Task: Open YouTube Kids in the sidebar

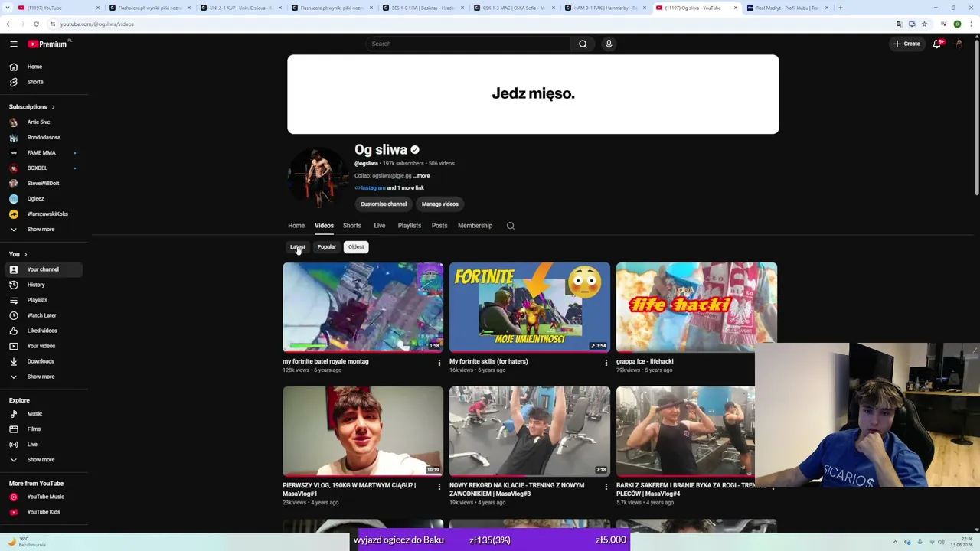Action: [43, 512]
